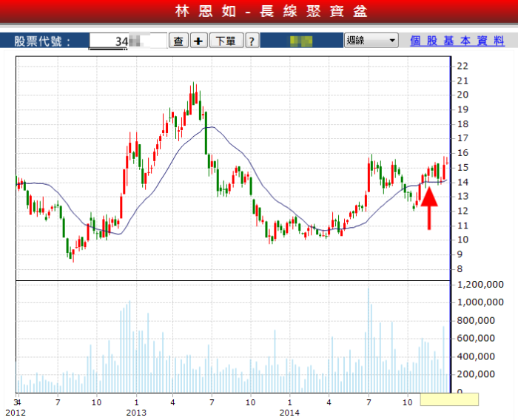Click the blurred stock name field
The width and height of the screenshot is (518, 420).
coord(301,41)
